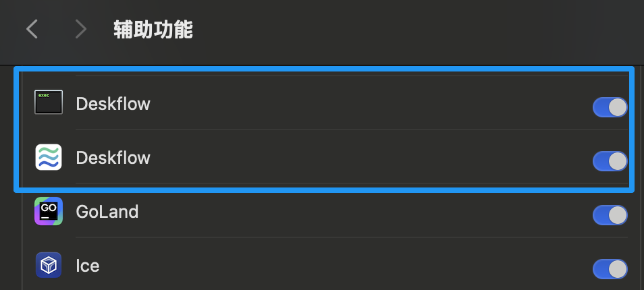Turn off the wave-icon Deskflow toggle

click(x=610, y=161)
